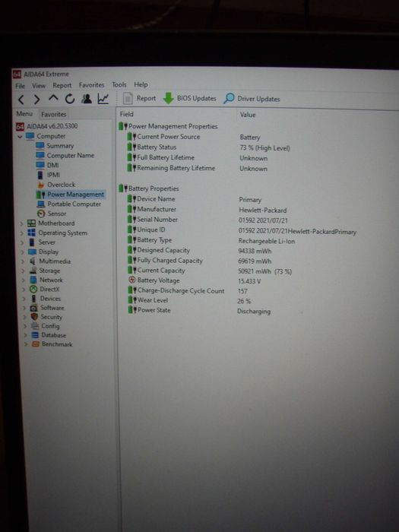
Task: Select DMI in the tree
Action: (47, 165)
